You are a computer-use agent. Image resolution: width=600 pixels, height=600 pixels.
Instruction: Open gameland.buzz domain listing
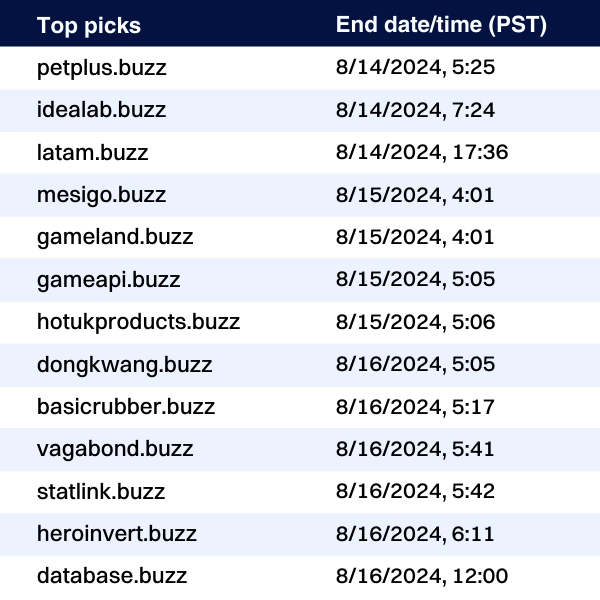pyautogui.click(x=115, y=237)
